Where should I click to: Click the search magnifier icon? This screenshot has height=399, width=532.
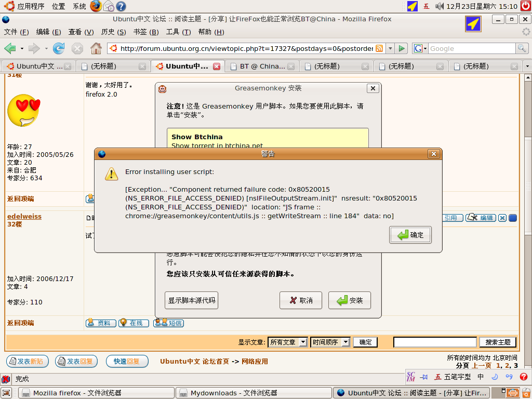(522, 48)
